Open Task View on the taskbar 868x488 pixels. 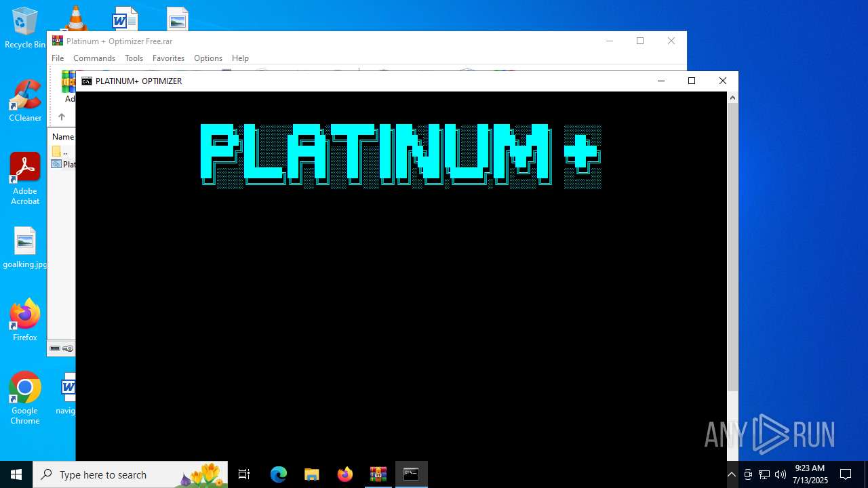[x=244, y=474]
